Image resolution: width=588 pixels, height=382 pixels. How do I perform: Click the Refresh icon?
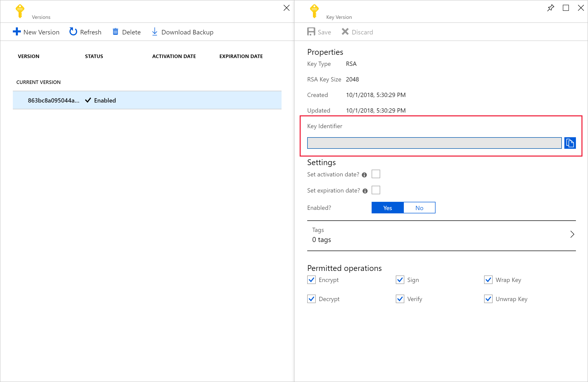pos(72,32)
